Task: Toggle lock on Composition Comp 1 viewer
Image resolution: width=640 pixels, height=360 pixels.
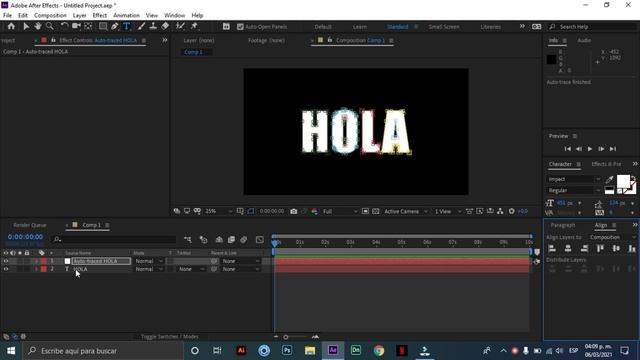Action: tap(330, 40)
